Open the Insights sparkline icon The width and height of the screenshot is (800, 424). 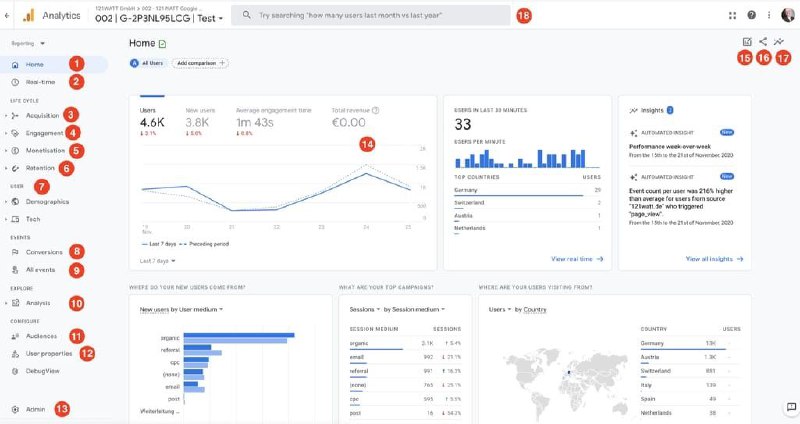tap(779, 42)
